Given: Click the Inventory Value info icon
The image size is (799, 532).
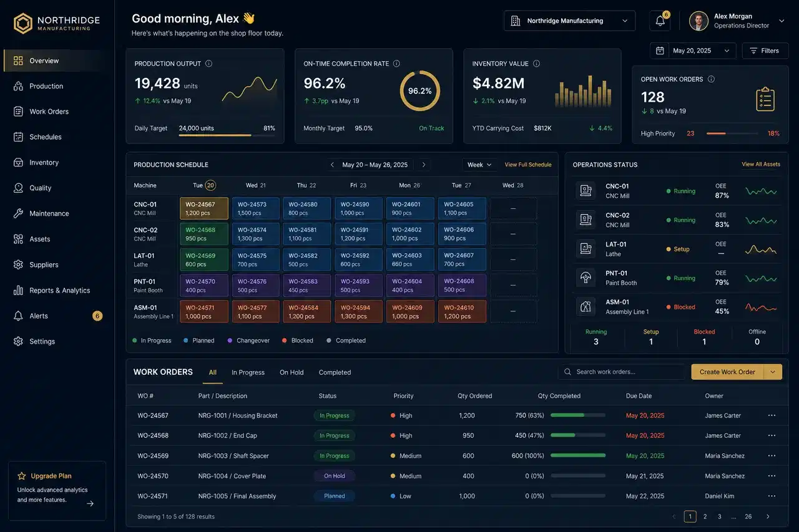Looking at the screenshot, I should pos(536,64).
